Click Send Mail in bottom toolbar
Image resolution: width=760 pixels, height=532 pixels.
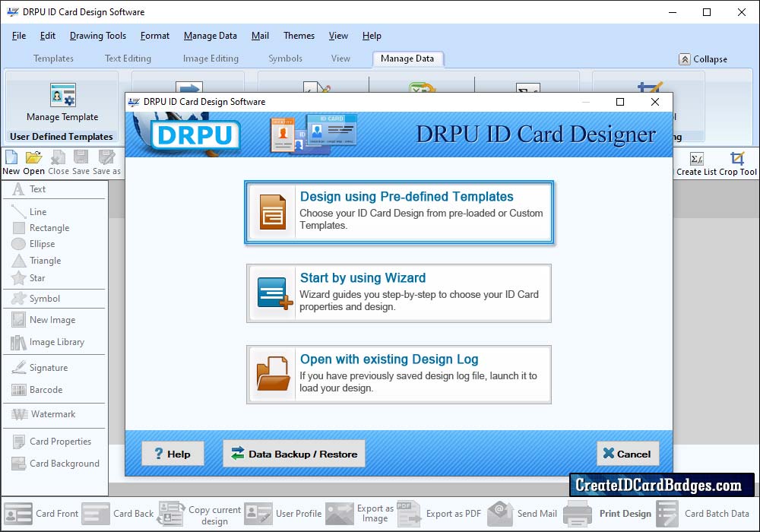[522, 514]
